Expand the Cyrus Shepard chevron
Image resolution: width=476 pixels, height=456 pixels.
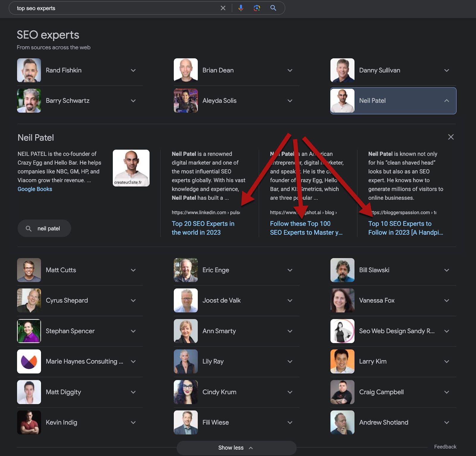(133, 301)
